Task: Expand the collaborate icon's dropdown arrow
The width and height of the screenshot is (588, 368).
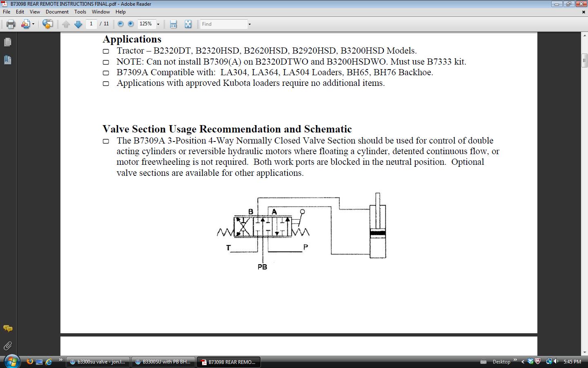Action: coord(33,24)
